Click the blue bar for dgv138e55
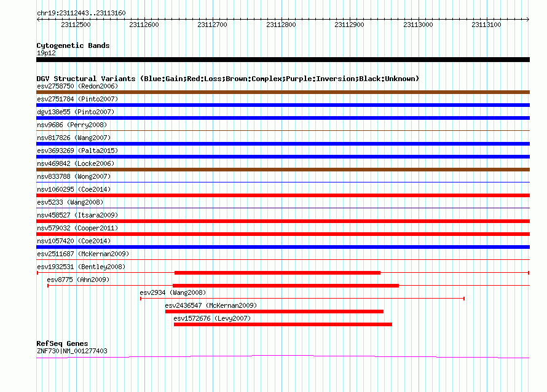 tap(283, 118)
